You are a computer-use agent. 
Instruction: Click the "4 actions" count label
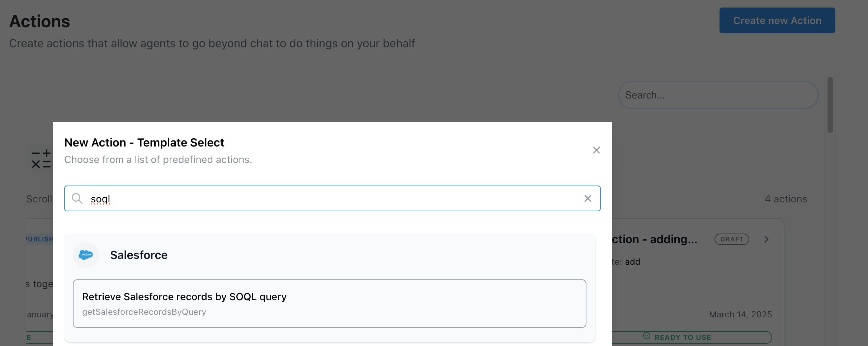pos(786,199)
